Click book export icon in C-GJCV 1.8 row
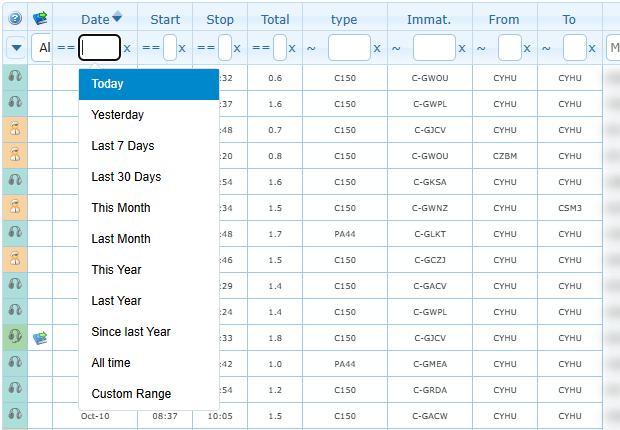620x430 pixels. coord(40,338)
